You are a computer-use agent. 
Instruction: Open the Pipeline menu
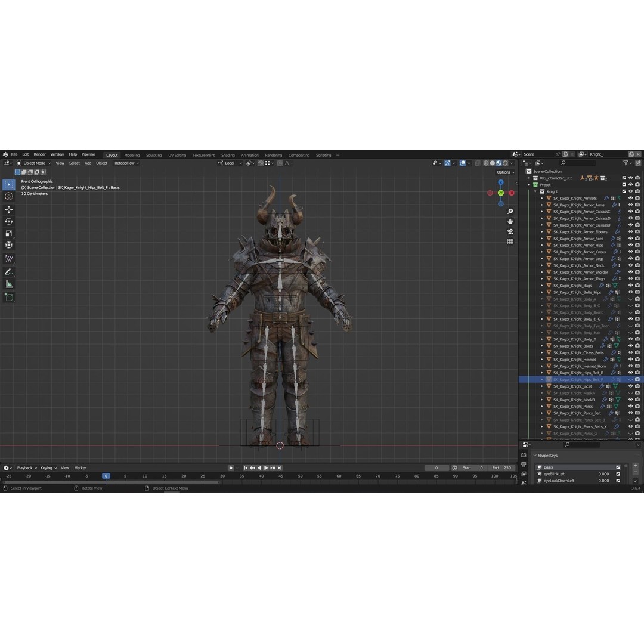pos(88,154)
